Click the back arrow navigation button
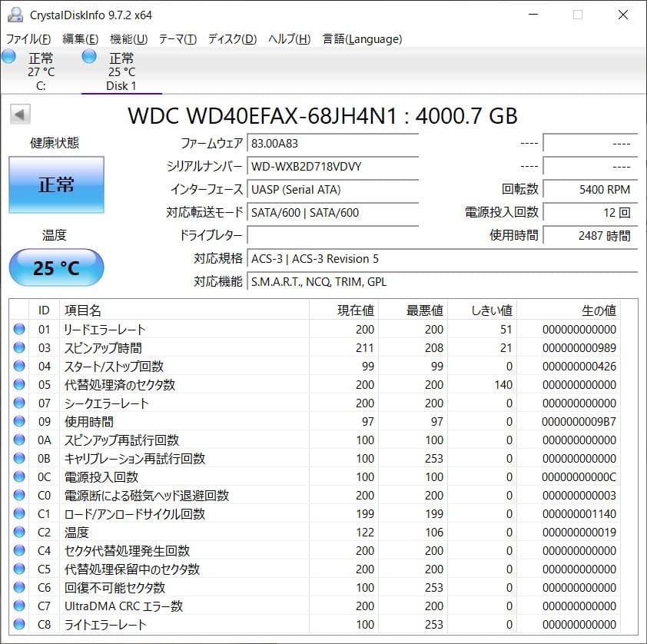 19,115
